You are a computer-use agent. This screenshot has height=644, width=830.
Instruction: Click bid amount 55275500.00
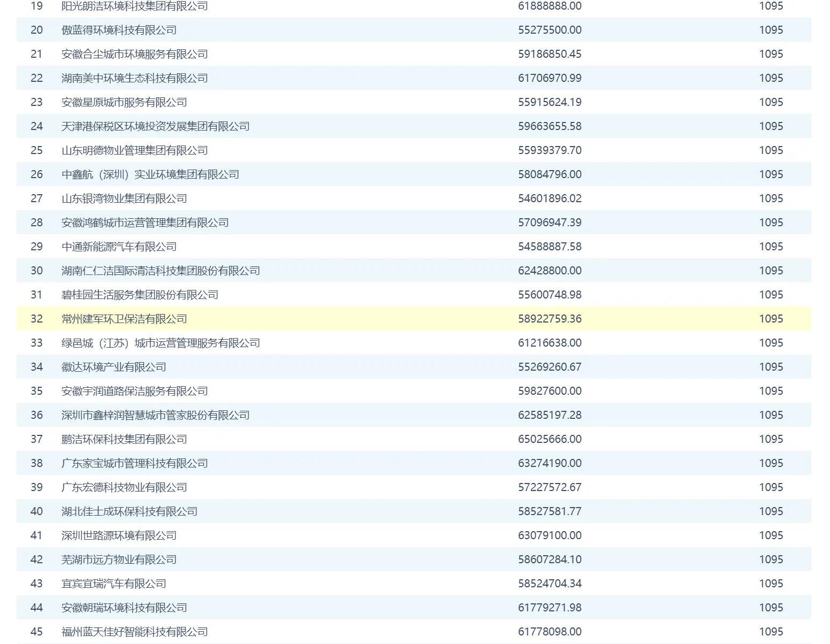[x=550, y=30]
